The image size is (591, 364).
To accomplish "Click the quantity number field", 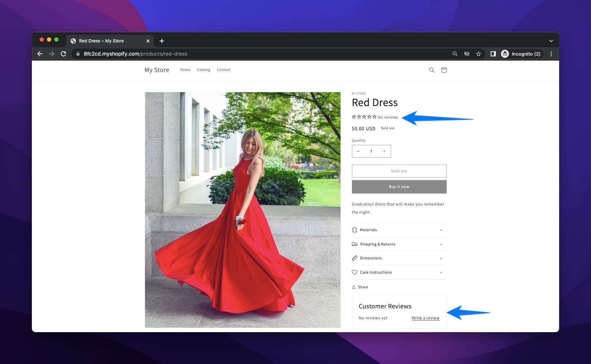I will (x=371, y=151).
